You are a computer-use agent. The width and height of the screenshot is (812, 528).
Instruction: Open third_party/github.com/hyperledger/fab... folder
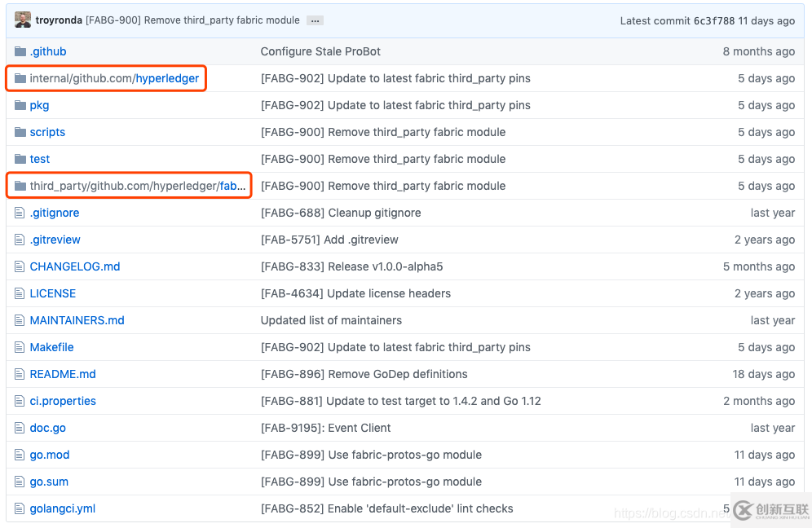(138, 186)
